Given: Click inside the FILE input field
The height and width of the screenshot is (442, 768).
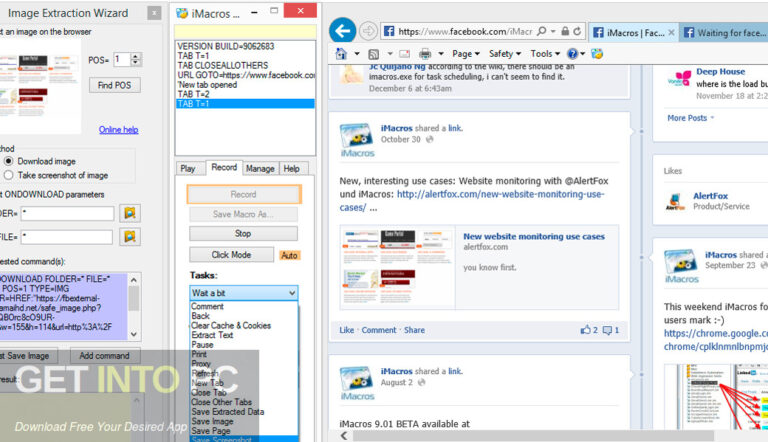Looking at the screenshot, I should pos(67,237).
